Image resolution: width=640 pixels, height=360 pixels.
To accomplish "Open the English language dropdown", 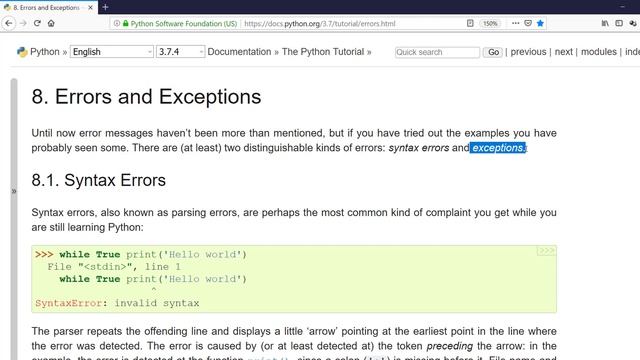I will 112,52.
